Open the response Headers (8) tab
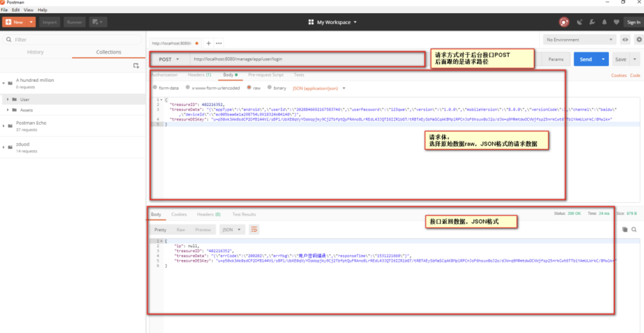The height and width of the screenshot is (333, 644). click(209, 214)
